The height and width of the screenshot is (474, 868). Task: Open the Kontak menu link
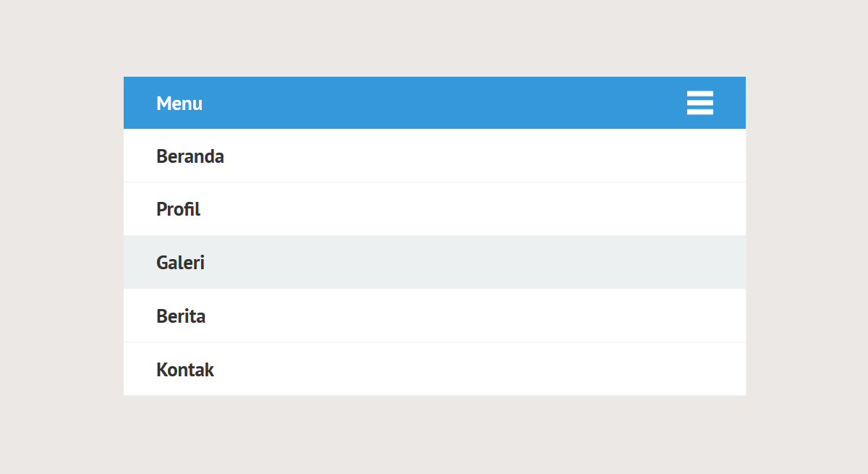(435, 369)
